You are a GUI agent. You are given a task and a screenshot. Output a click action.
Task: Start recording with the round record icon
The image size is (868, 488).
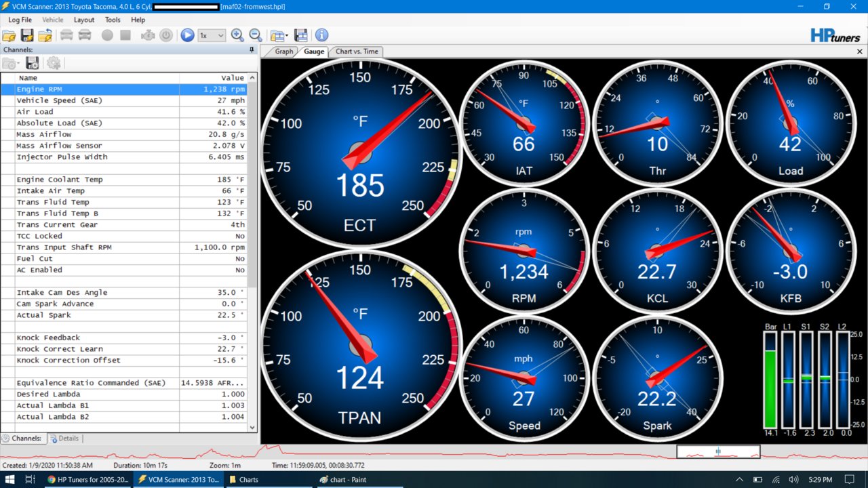(x=107, y=35)
